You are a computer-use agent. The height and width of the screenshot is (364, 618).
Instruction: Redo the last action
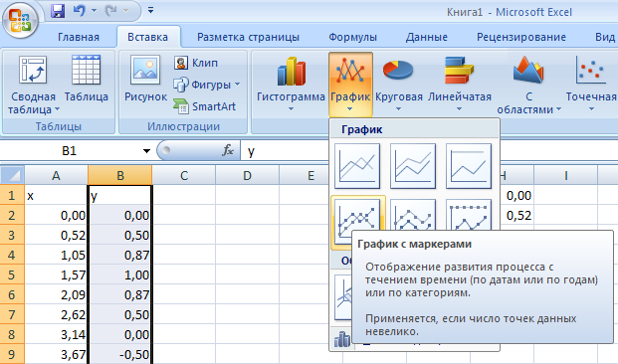point(111,11)
